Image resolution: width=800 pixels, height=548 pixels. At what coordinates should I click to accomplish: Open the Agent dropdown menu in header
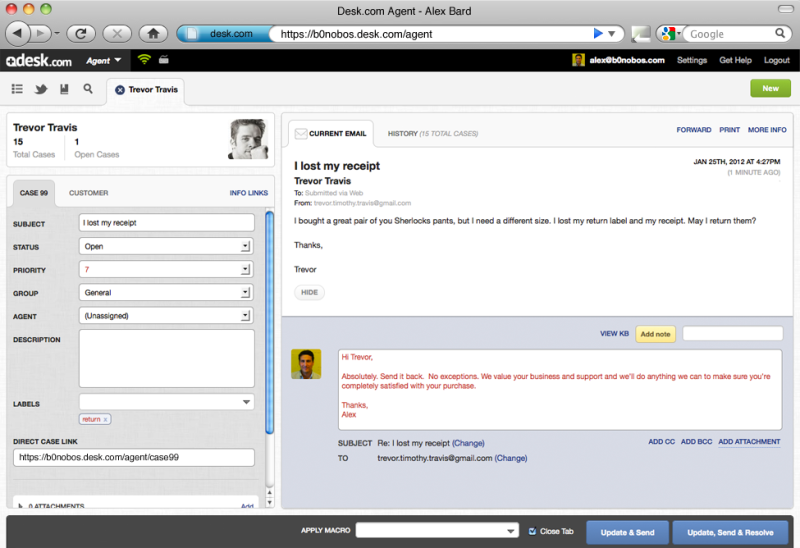pyautogui.click(x=104, y=60)
